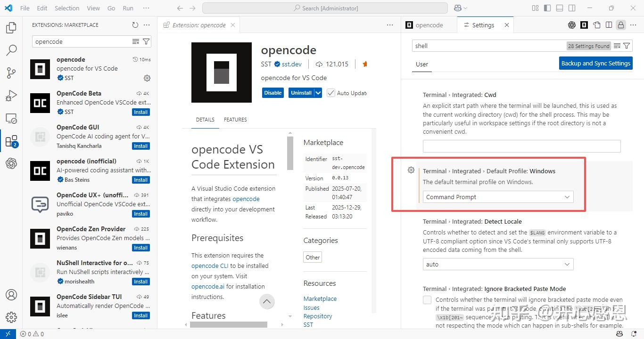Image resolution: width=644 pixels, height=339 pixels.
Task: Open the ChatGPT icon in editor toolbar
Action: 572,25
